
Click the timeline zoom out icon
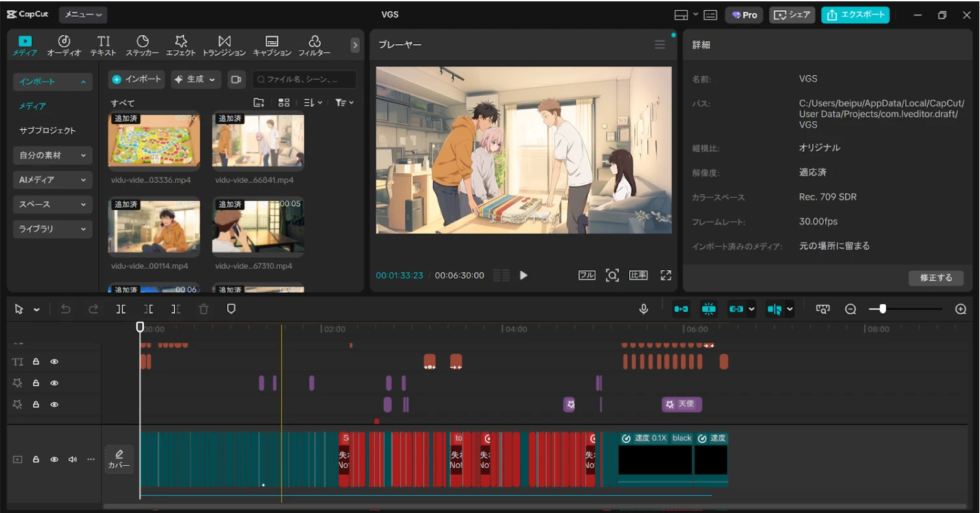coord(851,309)
